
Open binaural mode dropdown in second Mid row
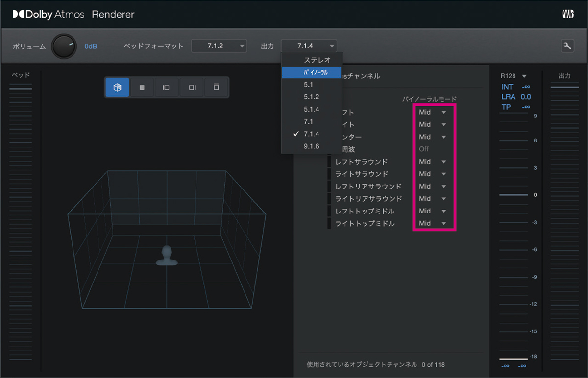tap(433, 124)
